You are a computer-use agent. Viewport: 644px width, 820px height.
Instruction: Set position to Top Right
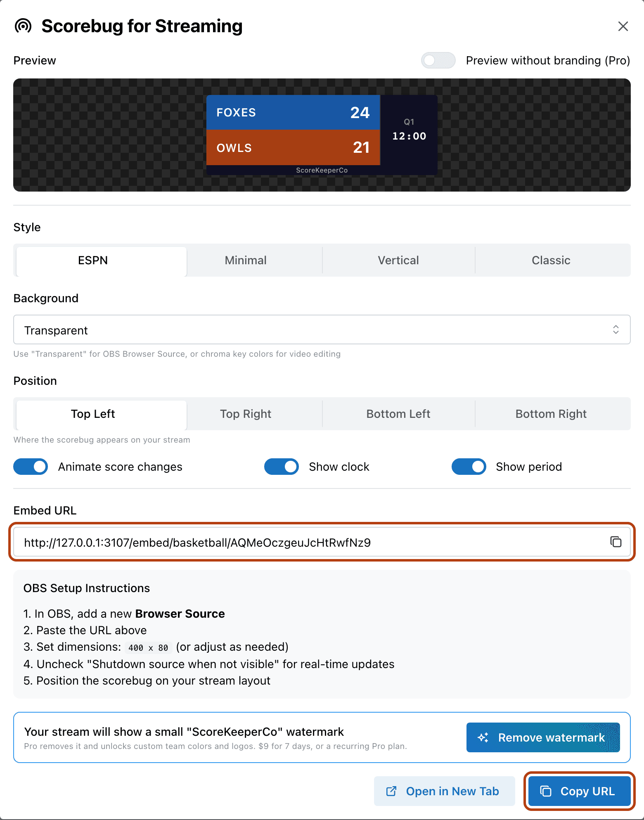coord(246,414)
